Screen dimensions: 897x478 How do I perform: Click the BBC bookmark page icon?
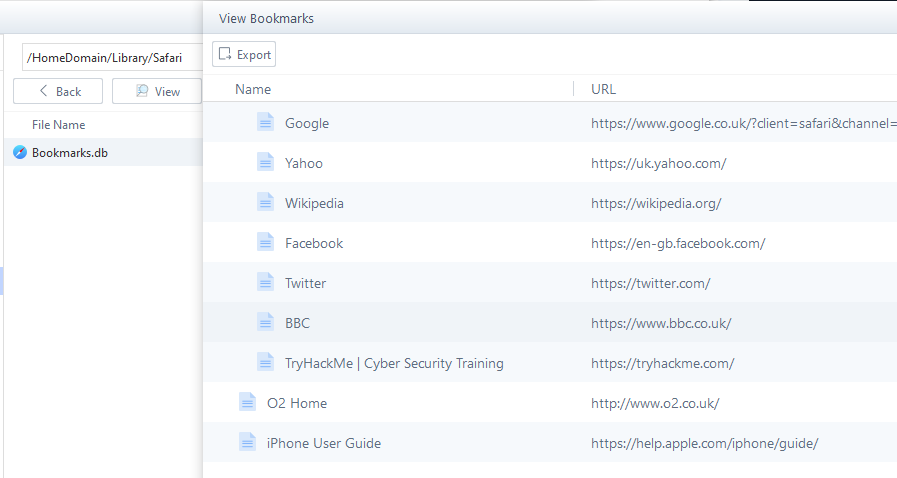pos(265,322)
